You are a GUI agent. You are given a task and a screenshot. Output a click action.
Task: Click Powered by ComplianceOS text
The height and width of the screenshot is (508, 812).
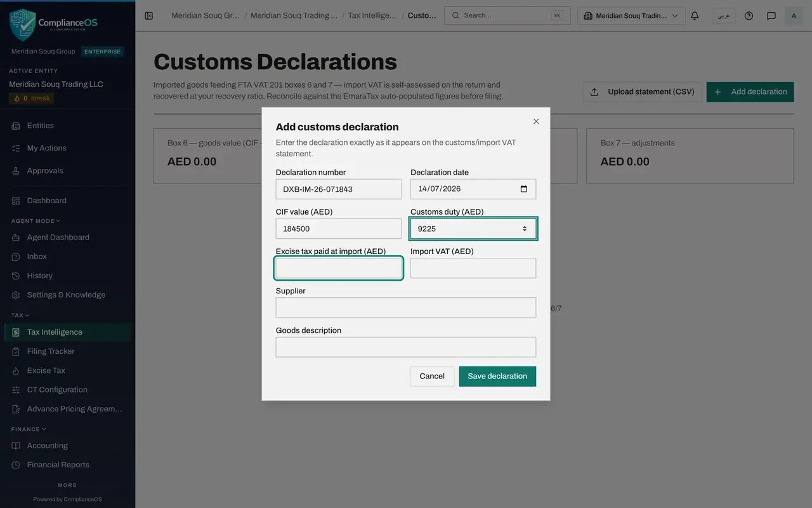67,499
